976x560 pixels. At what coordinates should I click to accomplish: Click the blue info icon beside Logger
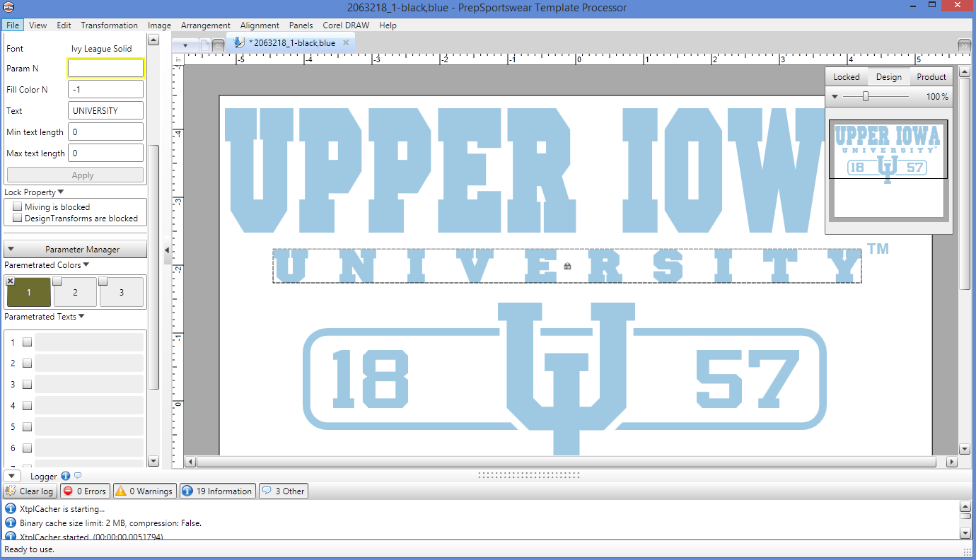pos(66,476)
